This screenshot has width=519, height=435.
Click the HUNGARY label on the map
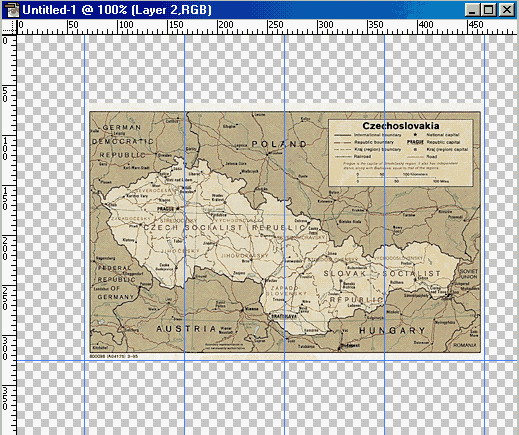click(x=392, y=331)
